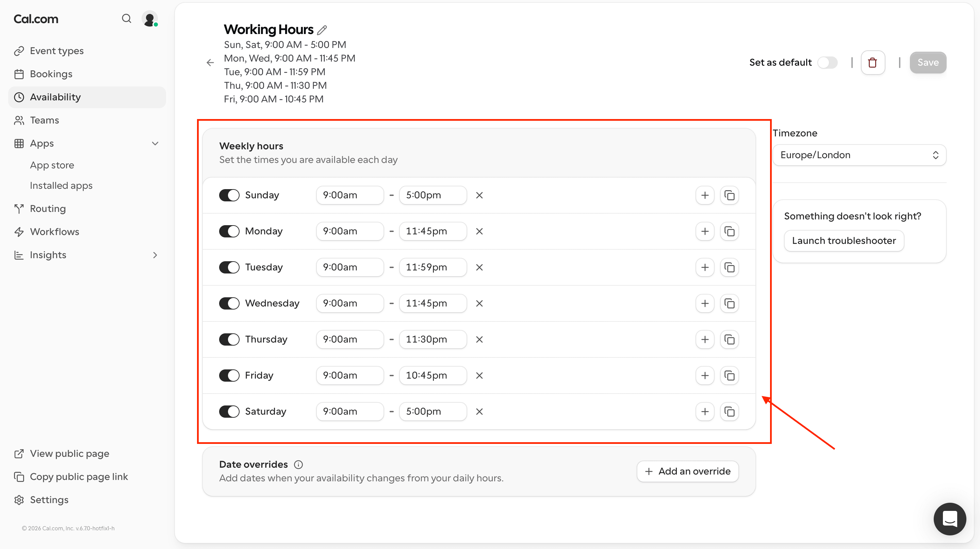
Task: Open Friday end time 10:45pm dropdown
Action: 432,375
